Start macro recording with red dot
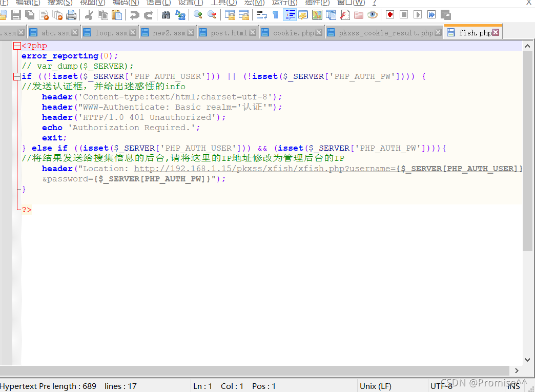The width and height of the screenshot is (535, 392). pyautogui.click(x=390, y=15)
